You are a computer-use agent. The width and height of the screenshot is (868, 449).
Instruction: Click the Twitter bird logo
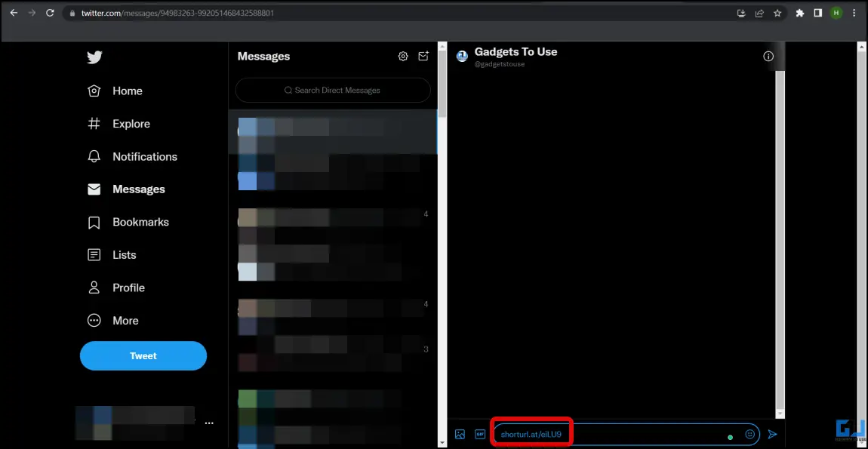[x=94, y=57]
